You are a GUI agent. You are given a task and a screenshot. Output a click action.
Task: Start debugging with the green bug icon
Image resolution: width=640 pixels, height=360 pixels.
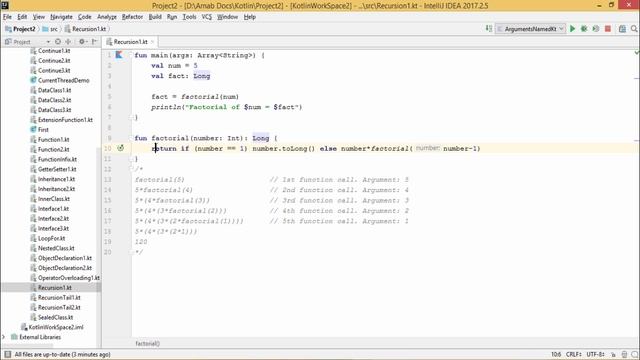(584, 29)
